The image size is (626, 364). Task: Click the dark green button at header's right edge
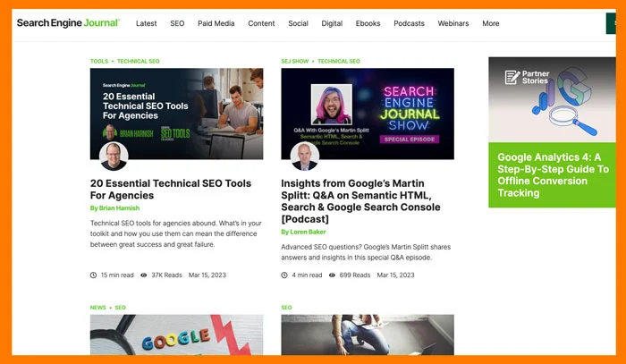click(x=611, y=23)
